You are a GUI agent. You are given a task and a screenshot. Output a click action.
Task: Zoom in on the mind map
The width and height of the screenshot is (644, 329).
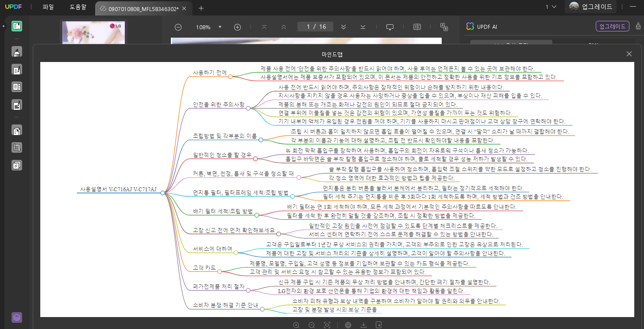tap(296, 325)
